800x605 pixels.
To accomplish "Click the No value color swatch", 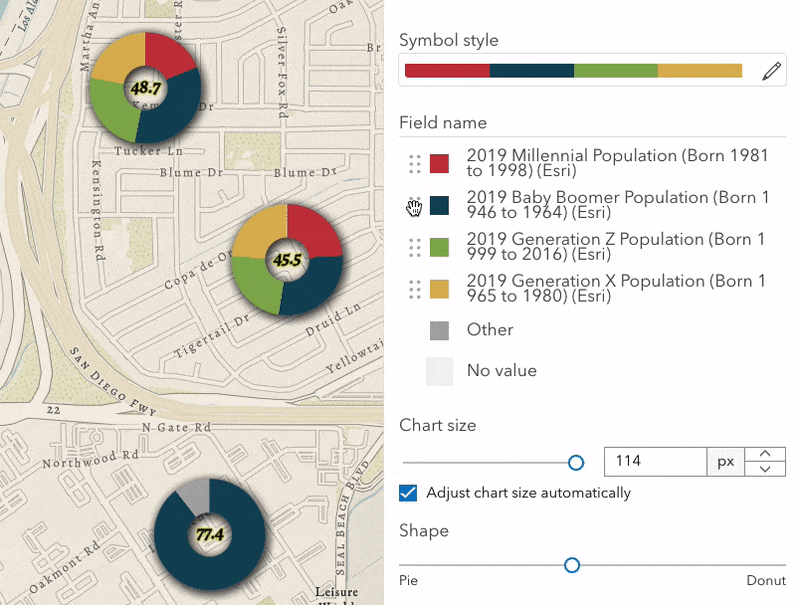I will pos(439,371).
